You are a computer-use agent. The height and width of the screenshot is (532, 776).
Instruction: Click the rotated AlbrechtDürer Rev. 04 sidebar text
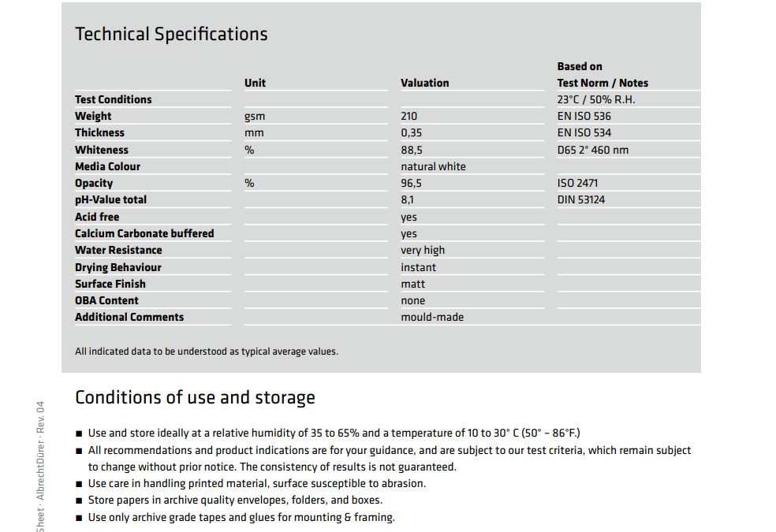pyautogui.click(x=40, y=467)
